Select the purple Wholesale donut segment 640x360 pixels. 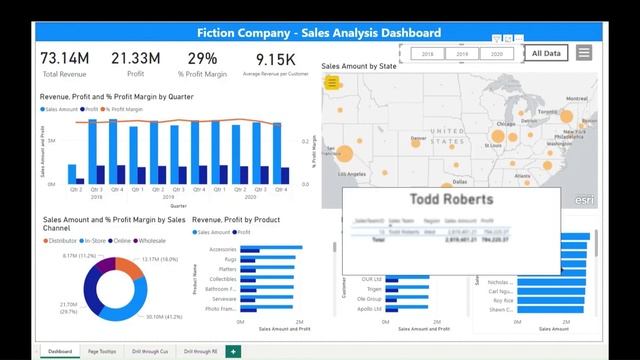pyautogui.click(x=107, y=264)
